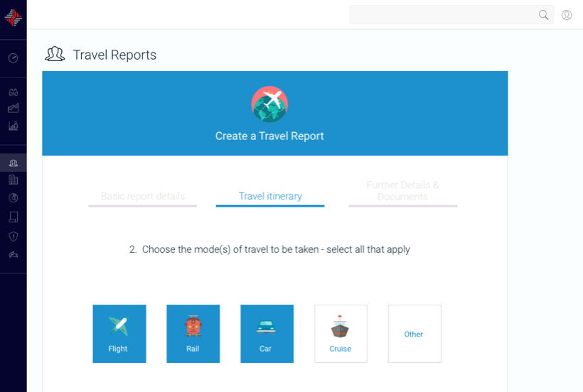
Task: Click the Travel Reports page title
Action: (114, 55)
